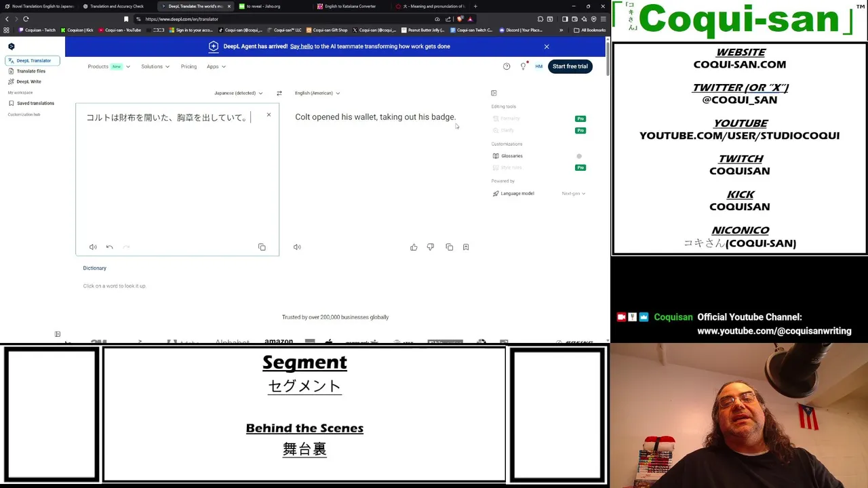The height and width of the screenshot is (488, 868).
Task: Close the DeepL Translate browser tab
Action: pyautogui.click(x=229, y=6)
